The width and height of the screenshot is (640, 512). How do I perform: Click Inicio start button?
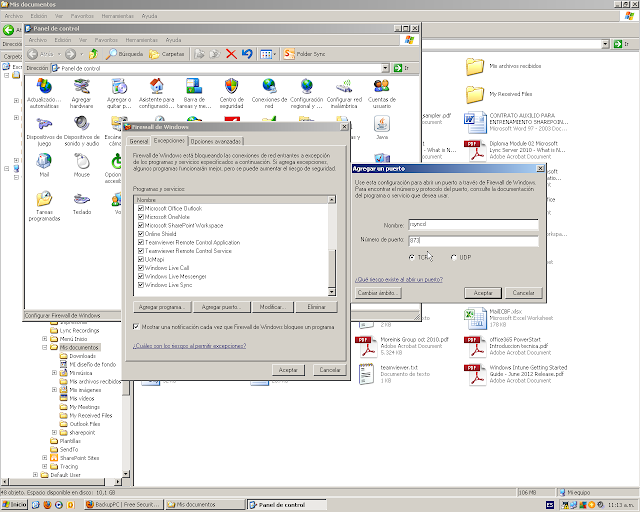click(x=14, y=505)
